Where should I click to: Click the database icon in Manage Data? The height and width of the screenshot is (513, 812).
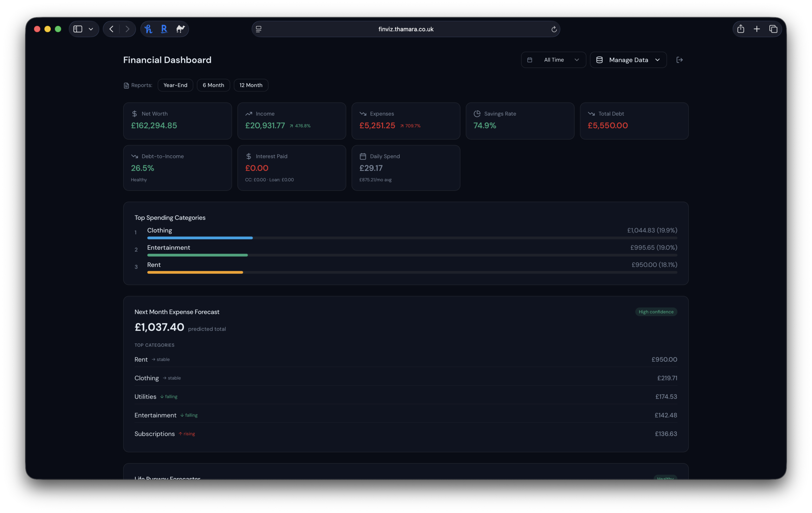(x=599, y=60)
